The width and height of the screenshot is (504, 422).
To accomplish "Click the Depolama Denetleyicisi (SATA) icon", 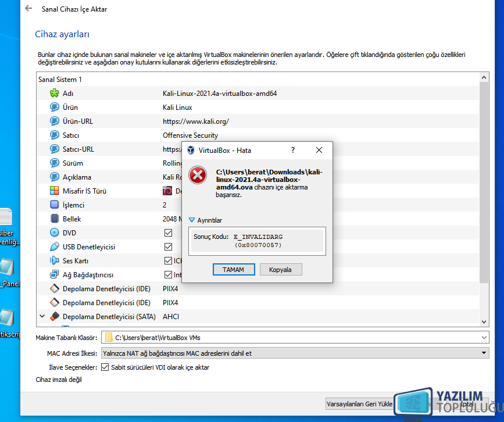I will coord(54,316).
